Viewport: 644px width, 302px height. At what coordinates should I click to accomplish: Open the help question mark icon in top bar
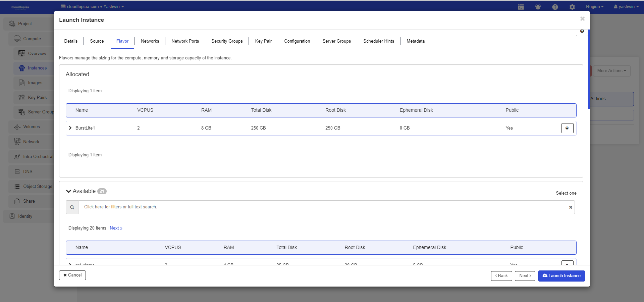tap(555, 7)
